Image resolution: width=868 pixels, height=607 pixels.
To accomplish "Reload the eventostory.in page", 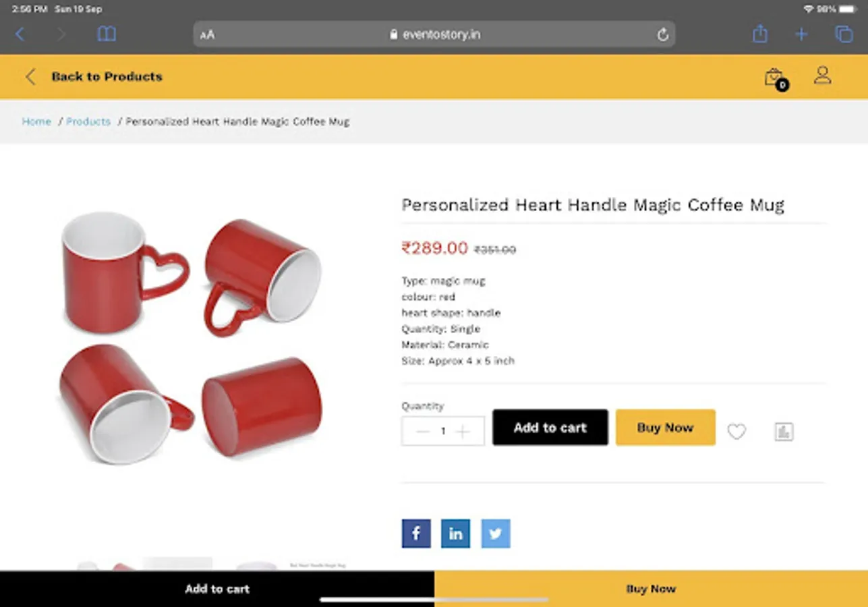I will (662, 34).
